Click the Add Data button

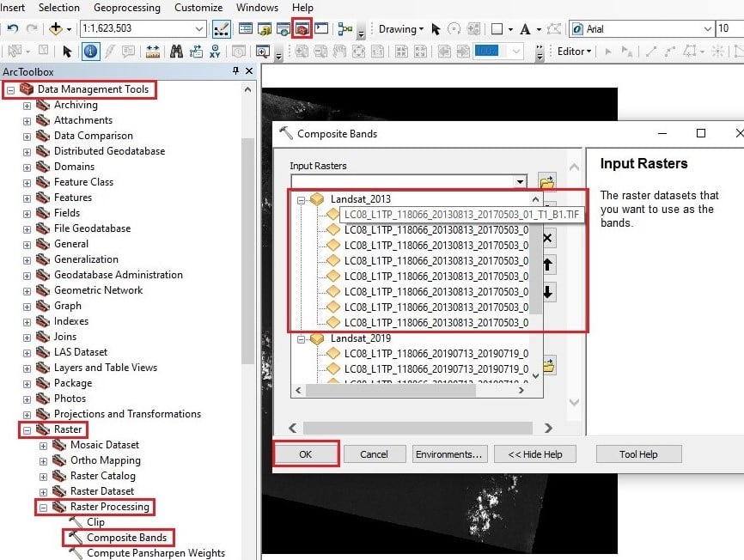pyautogui.click(x=56, y=29)
